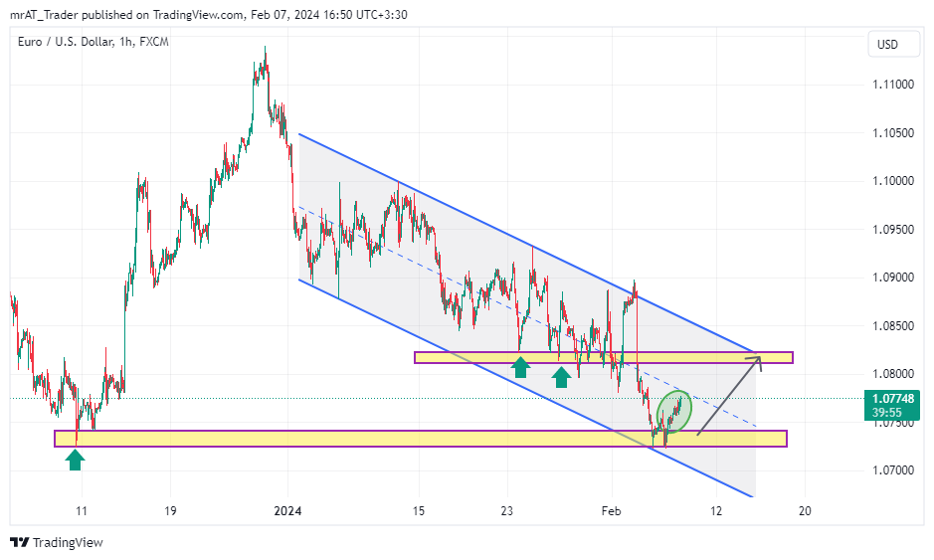Click the 1.08000 price axis label
934x560 pixels.
[x=893, y=374]
